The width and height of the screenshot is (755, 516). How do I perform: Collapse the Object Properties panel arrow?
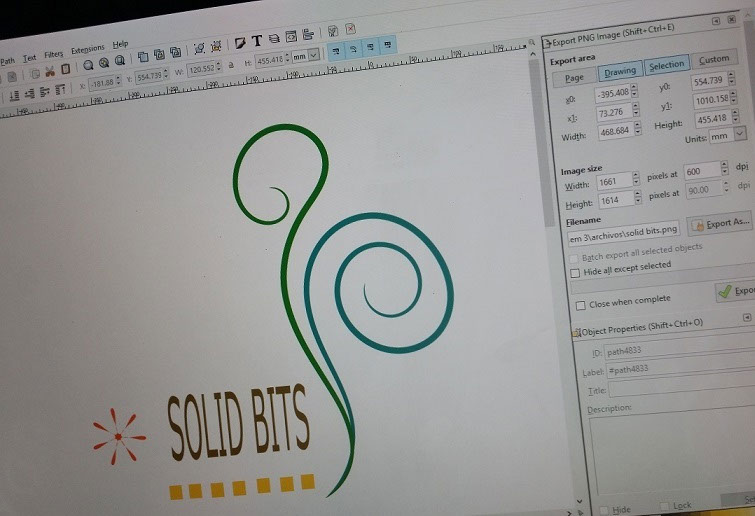tap(746, 317)
